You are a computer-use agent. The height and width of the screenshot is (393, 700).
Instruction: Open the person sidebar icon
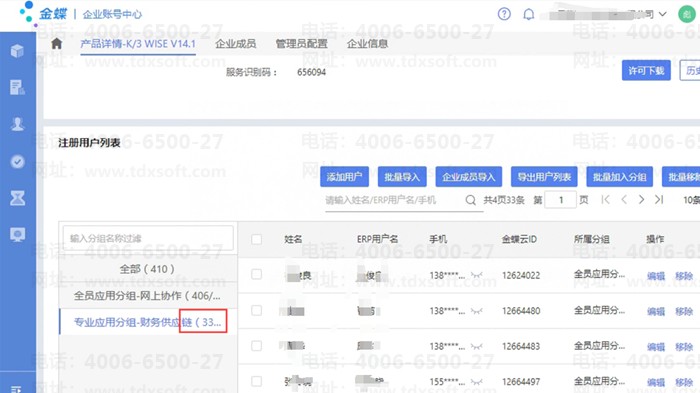(17, 124)
